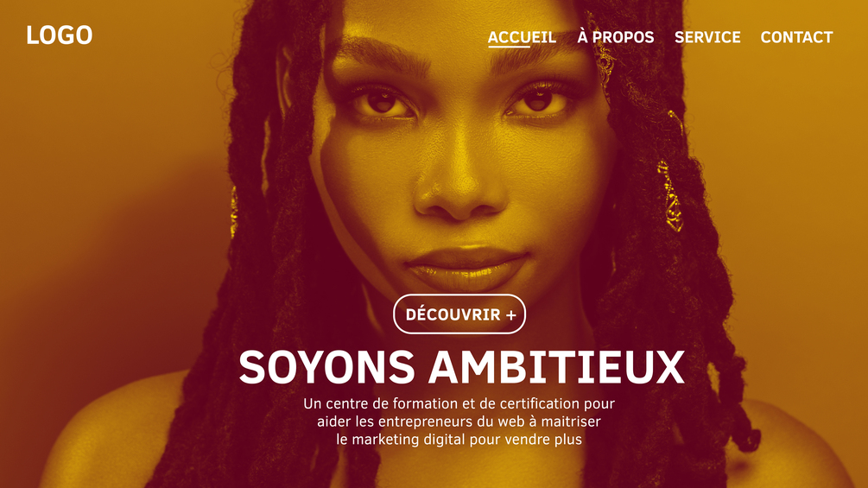Click the gold hair bead on right dreadlock
This screenshot has width=868, height=488.
(x=670, y=196)
